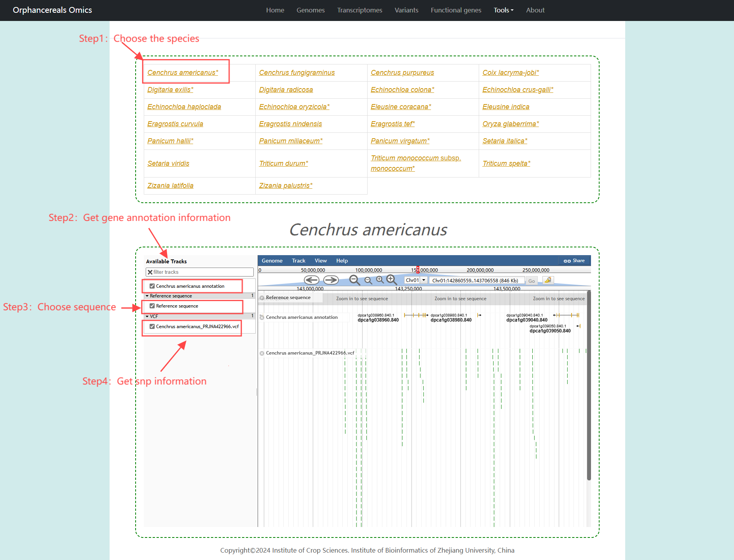Click the large zoom-in magnifier
Screen dimensions: 734x560
tap(391, 280)
